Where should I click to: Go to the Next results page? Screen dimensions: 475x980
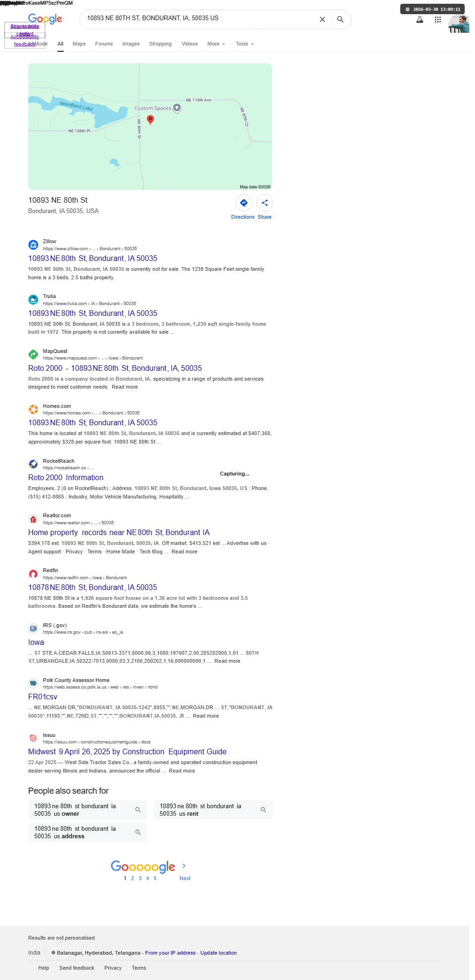(184, 878)
